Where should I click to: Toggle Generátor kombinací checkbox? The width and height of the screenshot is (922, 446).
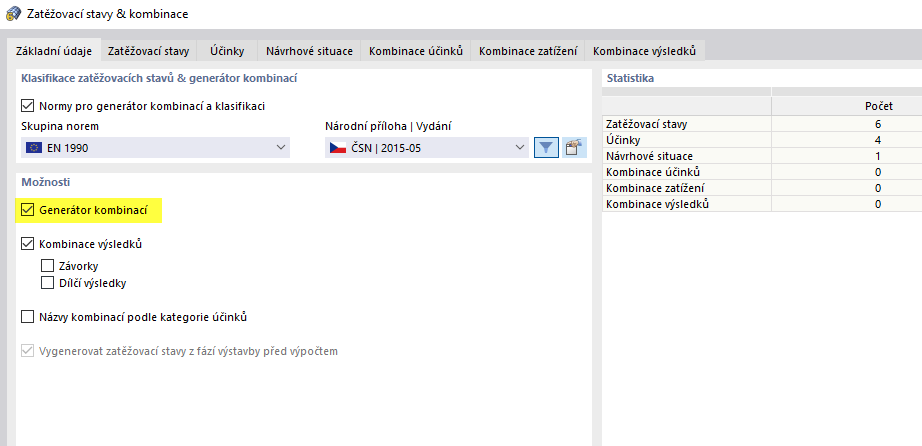(27, 211)
